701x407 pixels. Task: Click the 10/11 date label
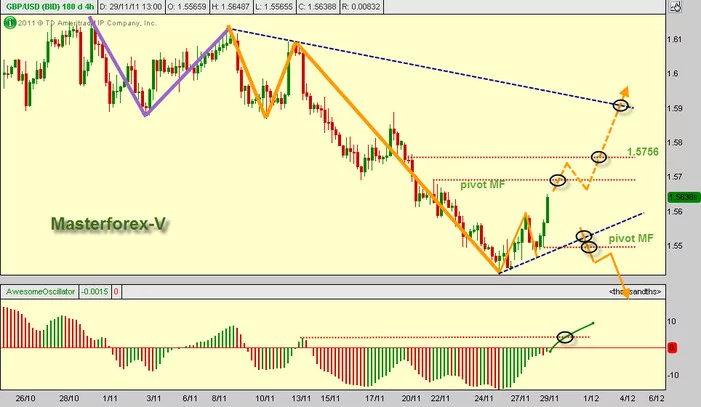click(265, 398)
